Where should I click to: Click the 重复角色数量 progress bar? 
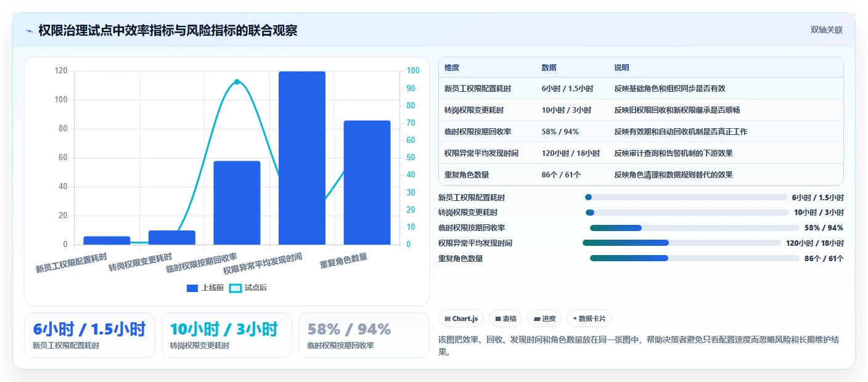pos(695,259)
